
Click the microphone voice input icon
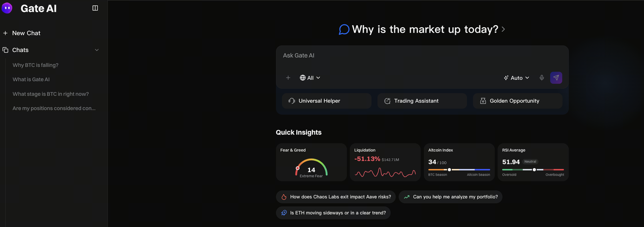click(x=542, y=78)
